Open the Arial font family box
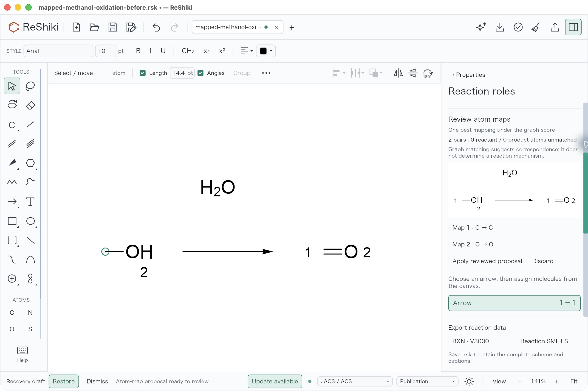 pyautogui.click(x=58, y=51)
